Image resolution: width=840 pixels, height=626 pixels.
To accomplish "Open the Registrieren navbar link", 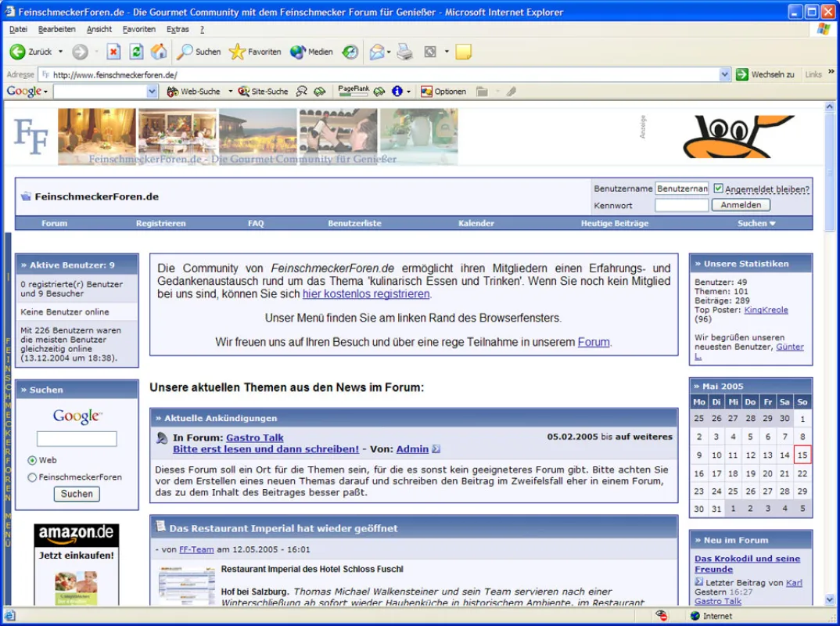I will click(160, 224).
